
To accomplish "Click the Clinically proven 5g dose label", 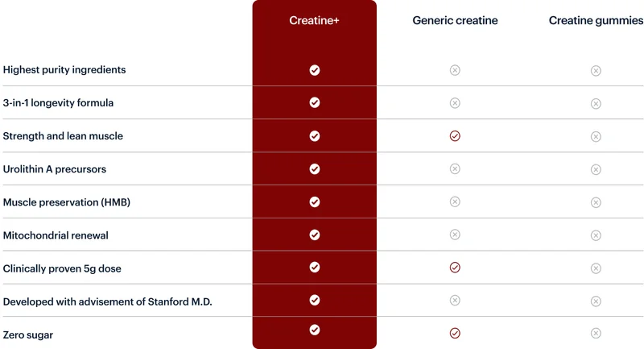I will click(x=62, y=269).
